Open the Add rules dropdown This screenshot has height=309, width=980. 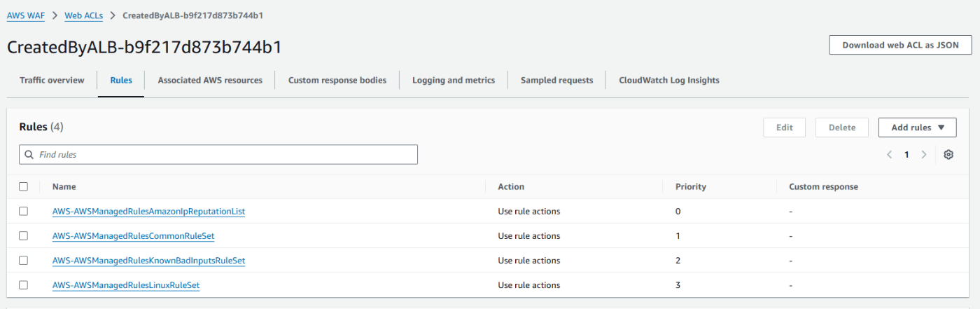(917, 128)
